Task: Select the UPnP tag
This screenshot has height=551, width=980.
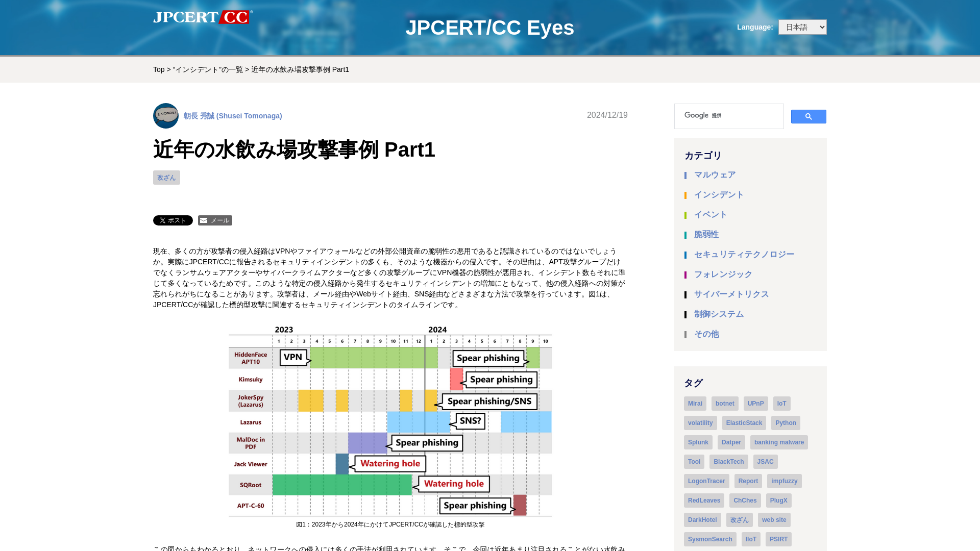Action: tap(755, 404)
